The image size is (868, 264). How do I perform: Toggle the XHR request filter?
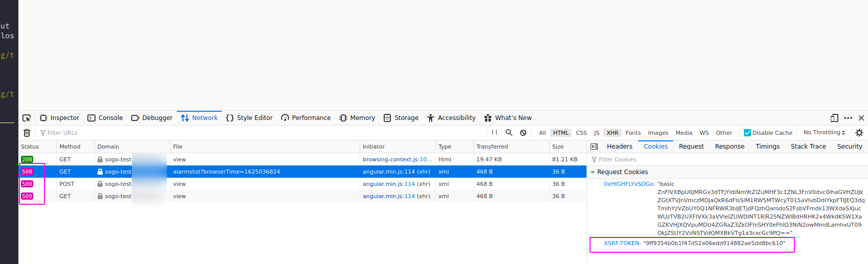[612, 133]
